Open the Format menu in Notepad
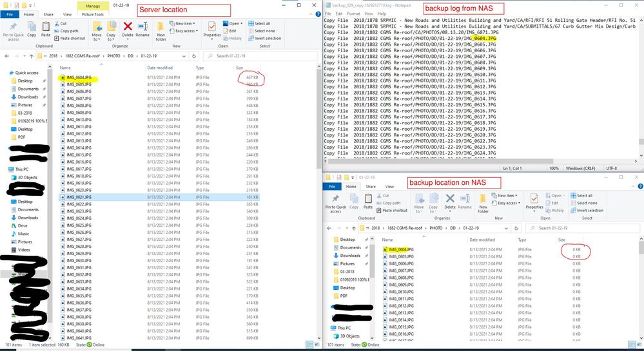This screenshot has height=351, width=644. tap(353, 13)
